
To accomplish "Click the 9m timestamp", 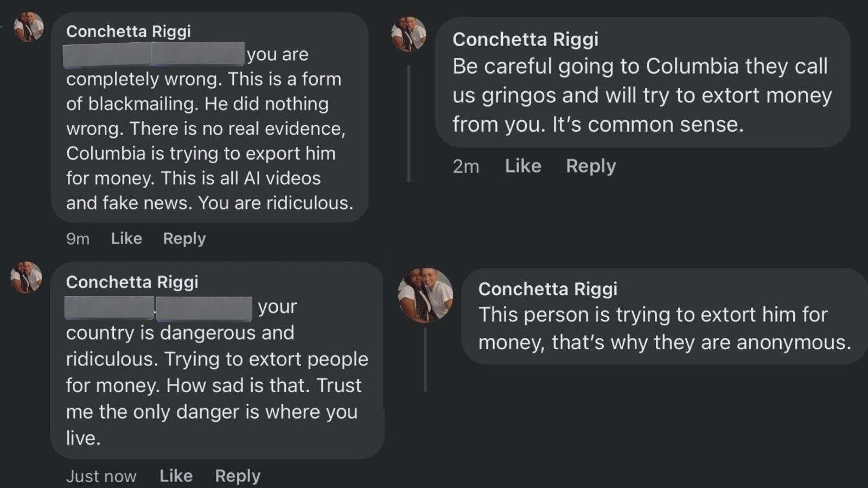I will (78, 239).
